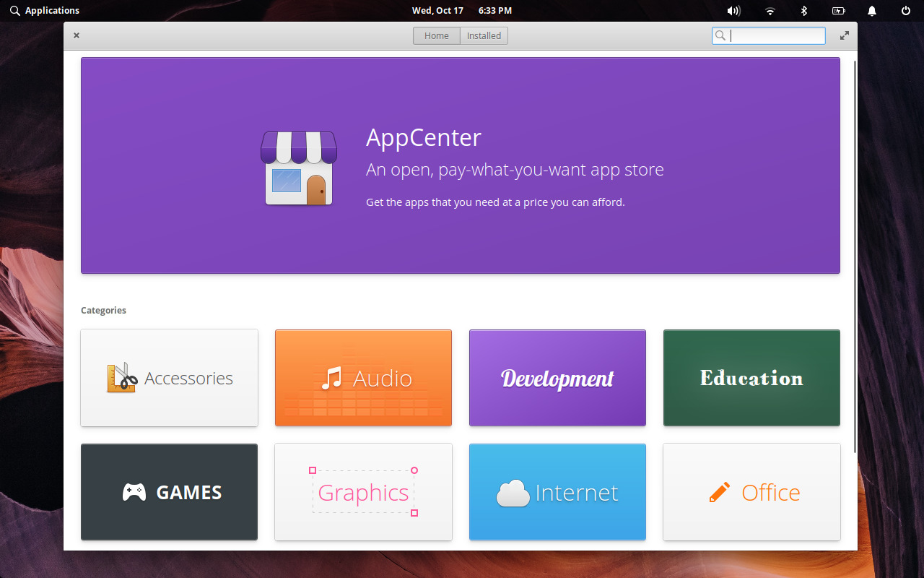Image resolution: width=924 pixels, height=578 pixels.
Task: Open the Audio category
Action: (363, 377)
